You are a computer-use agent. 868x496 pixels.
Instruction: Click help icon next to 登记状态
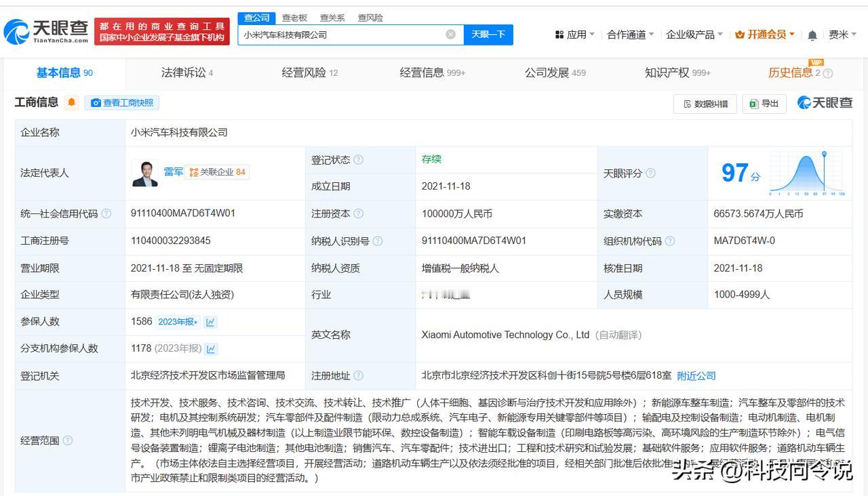359,160
